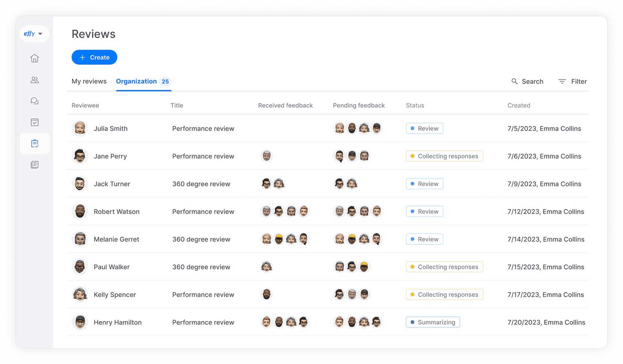Click the Create button
This screenshot has width=623, height=364.
pos(94,57)
